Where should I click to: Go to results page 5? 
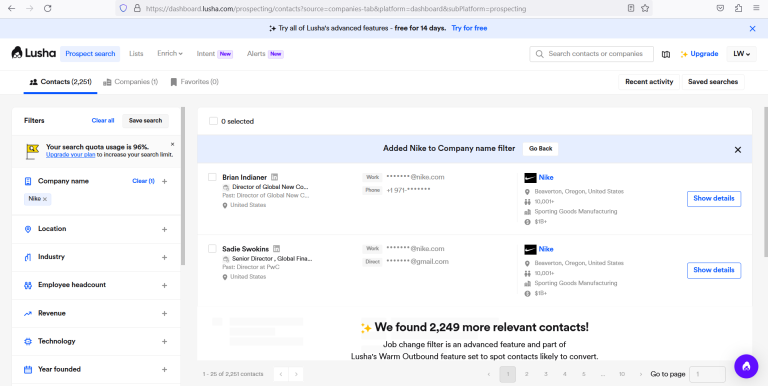click(583, 374)
